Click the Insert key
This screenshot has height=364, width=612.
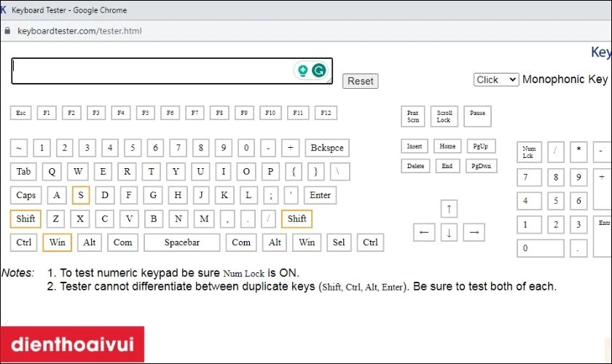[414, 146]
